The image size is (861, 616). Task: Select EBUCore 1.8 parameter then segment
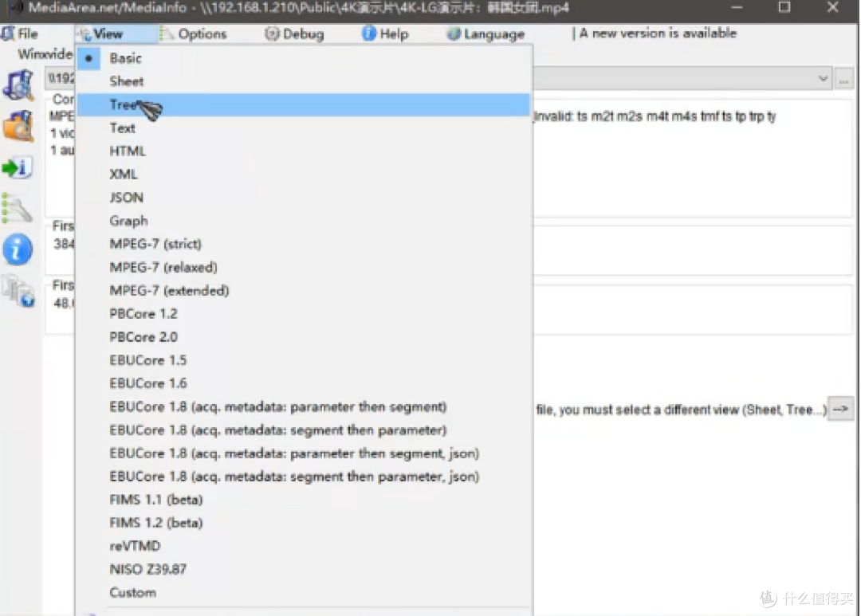[303, 407]
